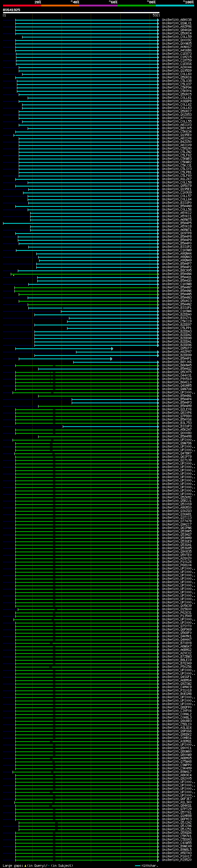Click the UniRef100_C1E873 hit label
Screen dimensions: 197x868
[x=177, y=54]
